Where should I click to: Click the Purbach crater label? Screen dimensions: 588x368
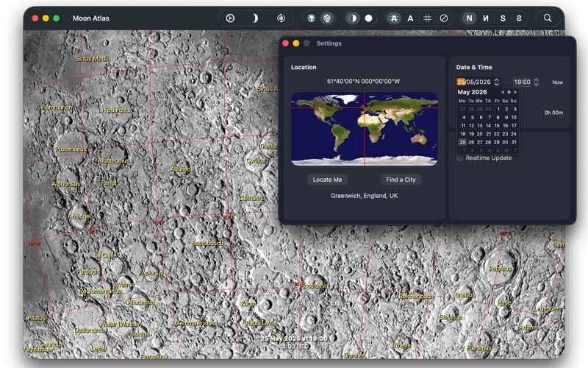87,272
